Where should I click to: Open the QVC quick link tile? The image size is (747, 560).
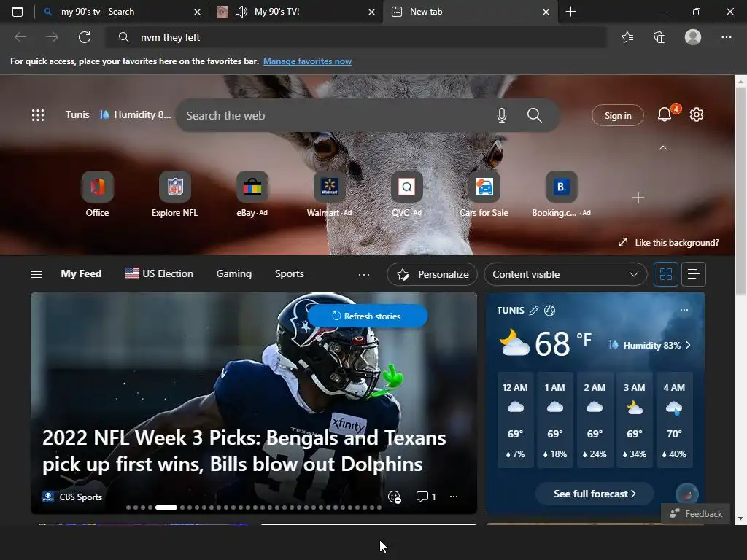pyautogui.click(x=407, y=194)
